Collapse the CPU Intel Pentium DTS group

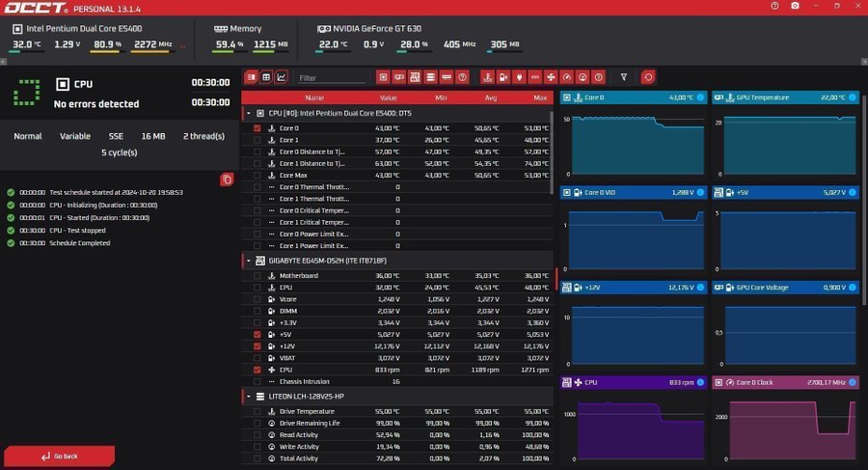(249, 113)
